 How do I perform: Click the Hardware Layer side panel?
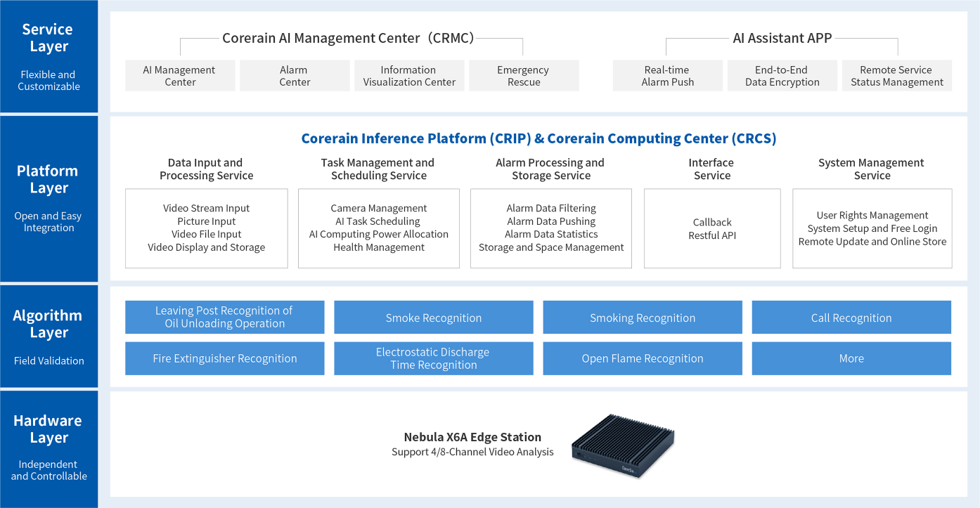(x=49, y=449)
